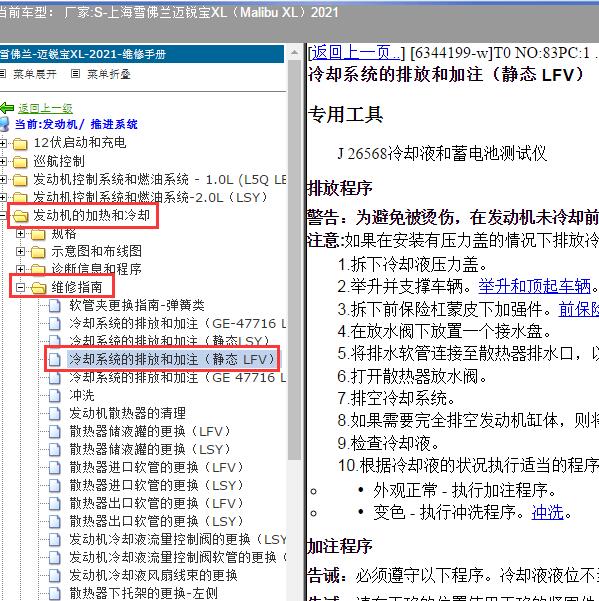Open 散热器进口软管的更换（LFV） item
This screenshot has width=599, height=601.
[x=156, y=467]
